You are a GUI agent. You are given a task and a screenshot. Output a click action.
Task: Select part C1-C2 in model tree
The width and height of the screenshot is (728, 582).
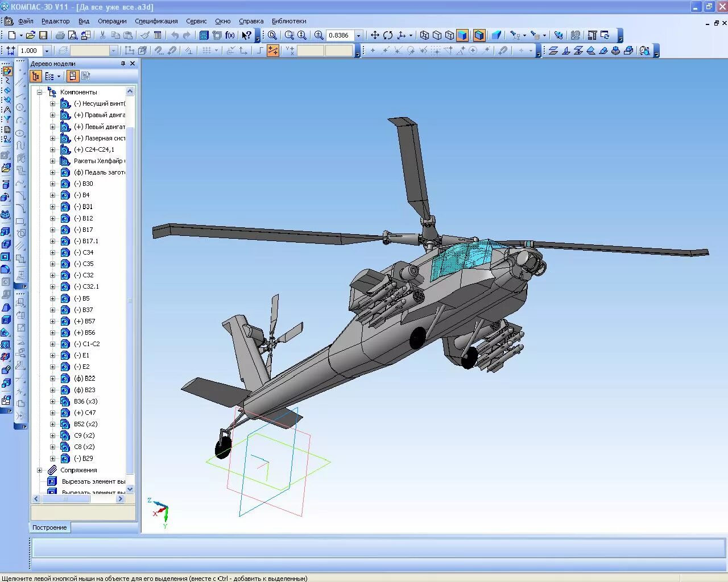click(86, 344)
